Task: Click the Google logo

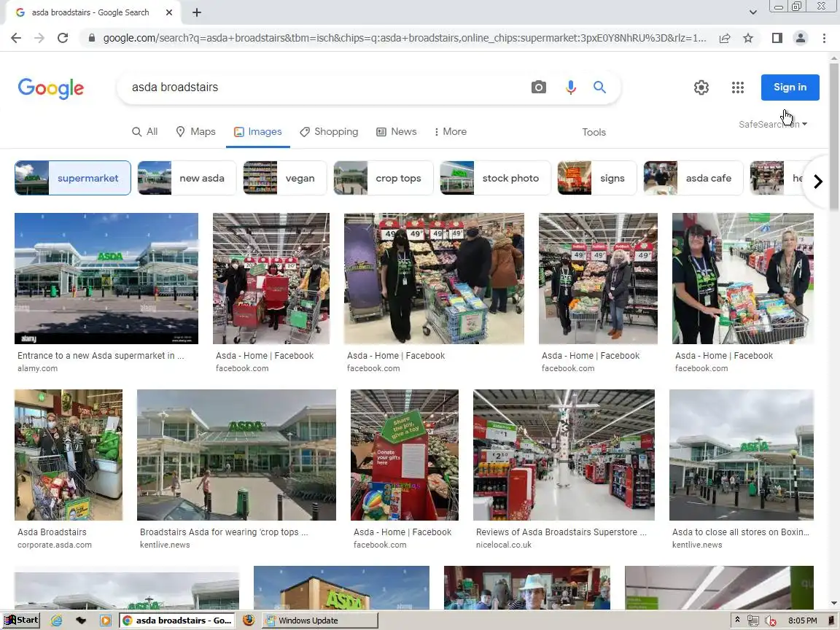Action: tap(51, 88)
